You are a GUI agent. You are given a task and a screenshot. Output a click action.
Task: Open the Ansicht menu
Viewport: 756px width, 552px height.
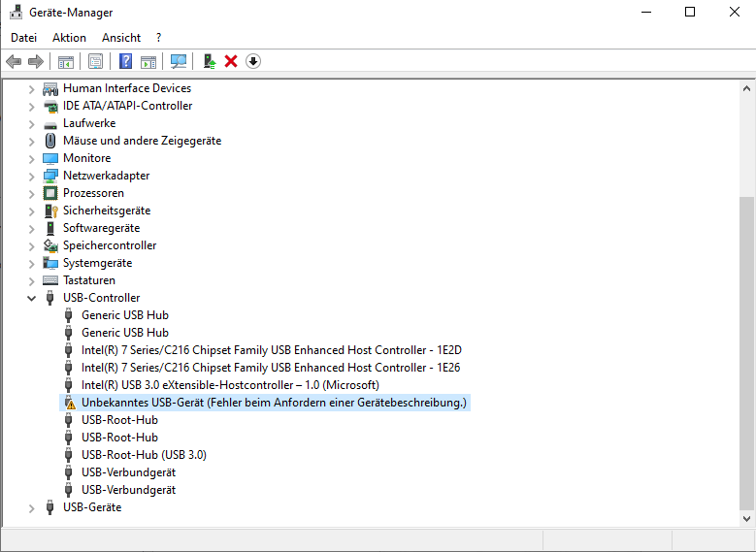pos(121,38)
